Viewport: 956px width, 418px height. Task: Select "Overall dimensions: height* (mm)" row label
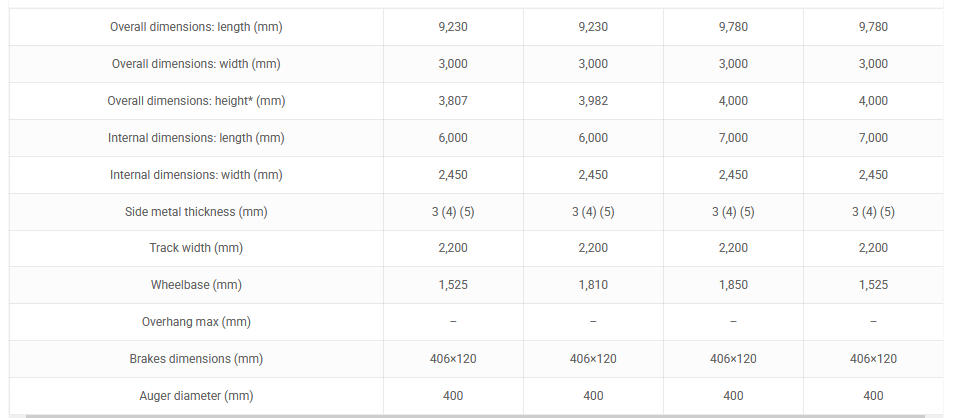196,101
